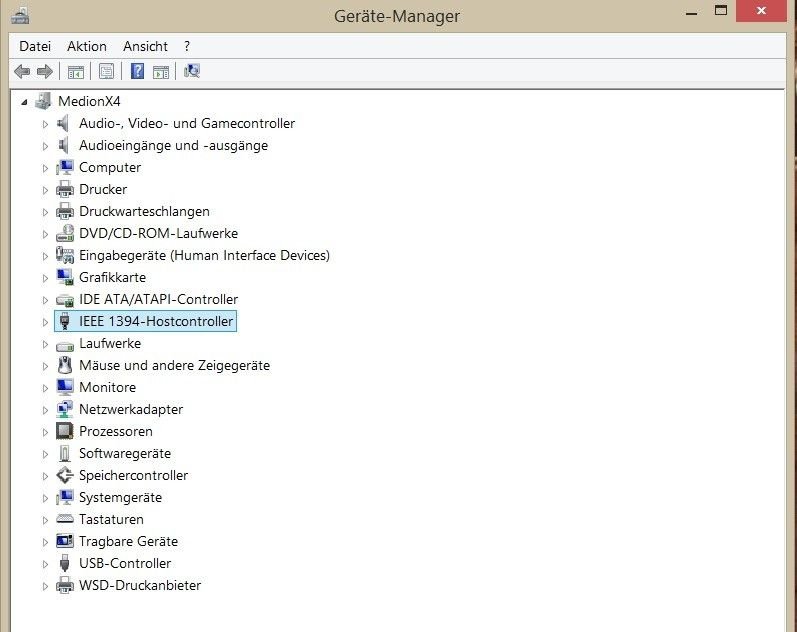Expand the Druckwarteschlangen category
The height and width of the screenshot is (632, 797).
click(x=45, y=212)
